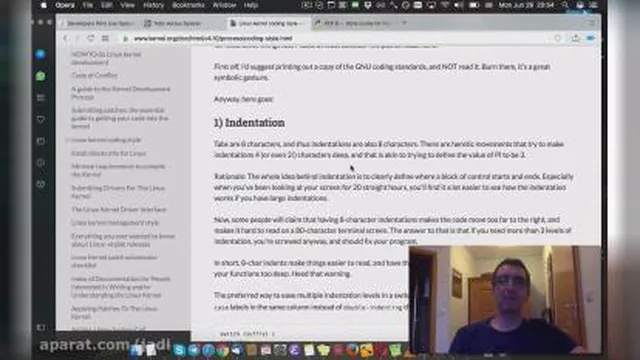Collapse the Linux kernel coding style tree arrow
This screenshot has width=640, height=360.
(x=67, y=140)
